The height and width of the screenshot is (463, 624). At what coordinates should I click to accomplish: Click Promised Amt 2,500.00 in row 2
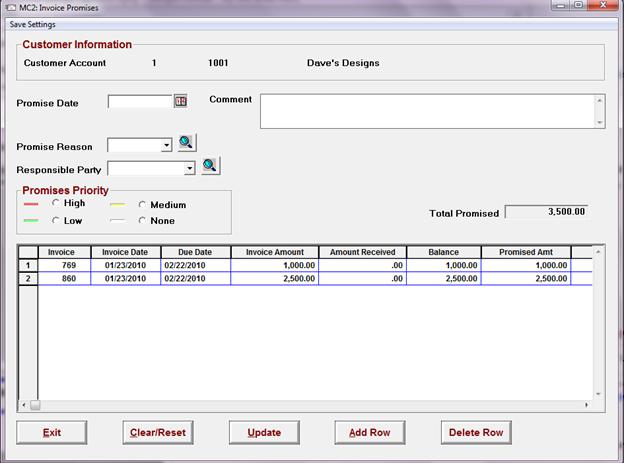526,278
